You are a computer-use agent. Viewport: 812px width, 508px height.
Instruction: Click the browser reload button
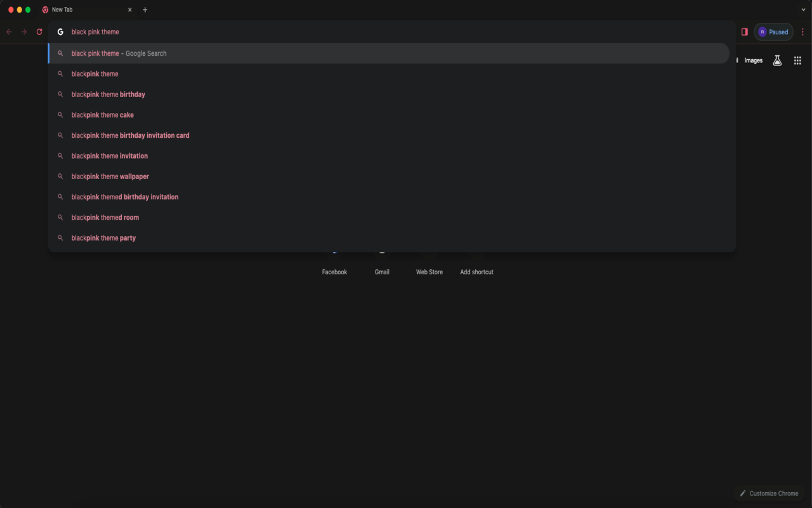pos(39,32)
